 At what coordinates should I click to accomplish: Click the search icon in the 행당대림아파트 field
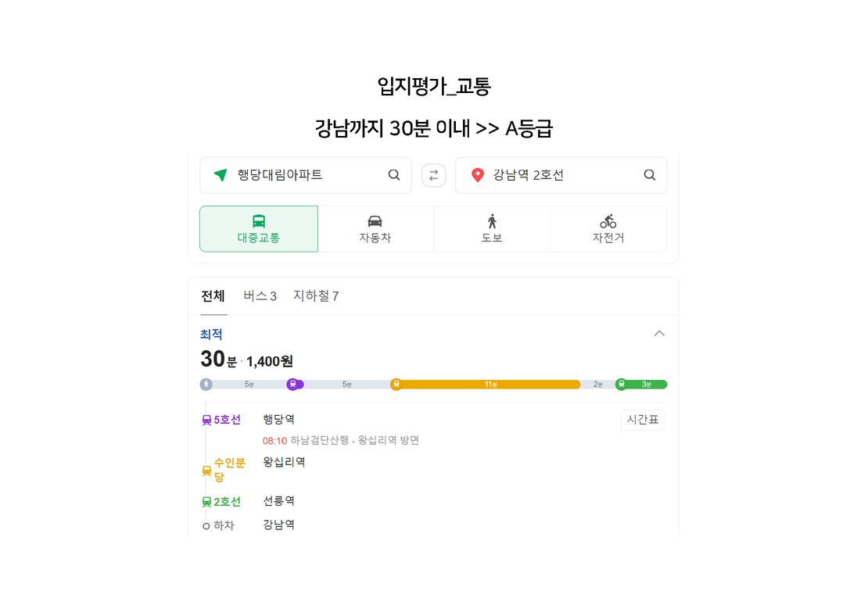pyautogui.click(x=394, y=175)
